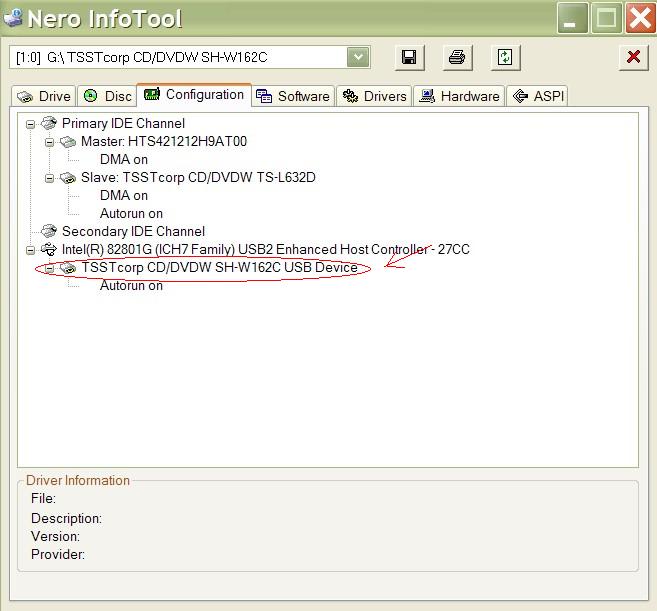Click the Primary IDE Channel controller icon
This screenshot has height=611, width=657.
[49, 123]
